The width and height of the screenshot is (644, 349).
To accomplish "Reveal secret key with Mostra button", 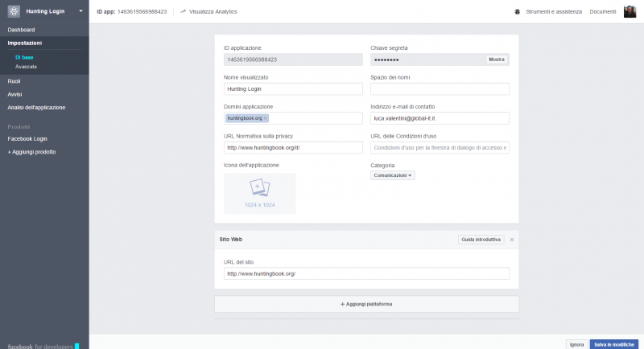I will click(497, 60).
